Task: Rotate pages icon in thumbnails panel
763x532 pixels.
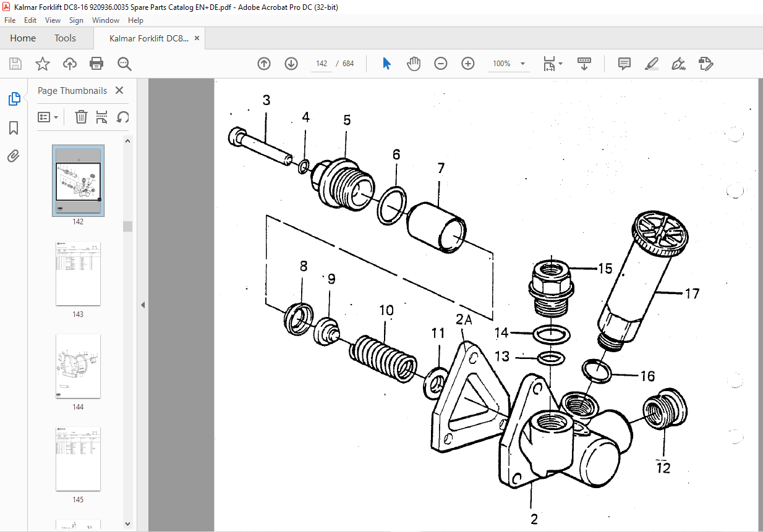Action: point(123,117)
